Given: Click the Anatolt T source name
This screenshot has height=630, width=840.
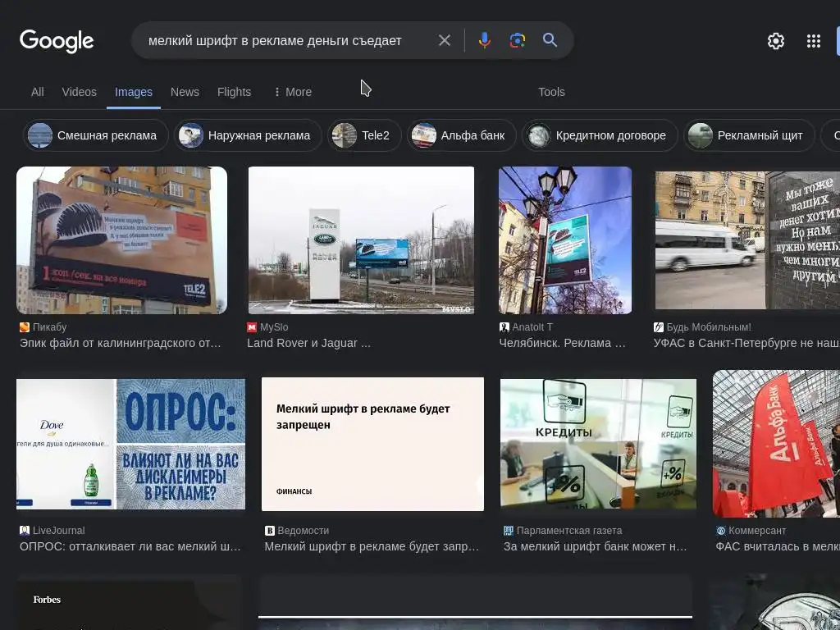Looking at the screenshot, I should point(532,327).
